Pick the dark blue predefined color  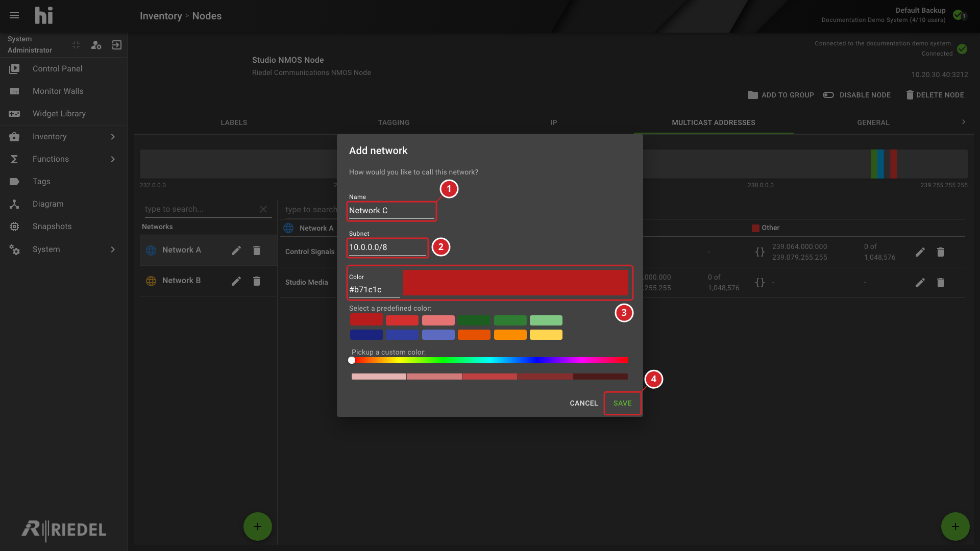point(366,335)
